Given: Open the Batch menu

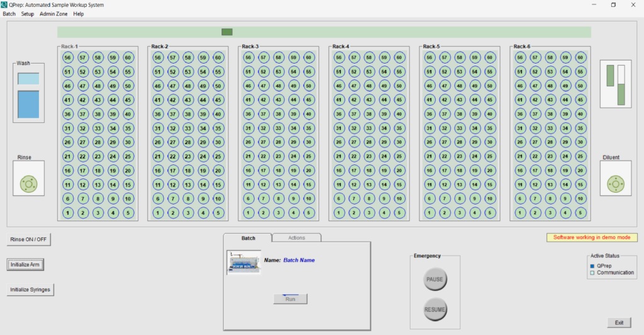Looking at the screenshot, I should [9, 14].
